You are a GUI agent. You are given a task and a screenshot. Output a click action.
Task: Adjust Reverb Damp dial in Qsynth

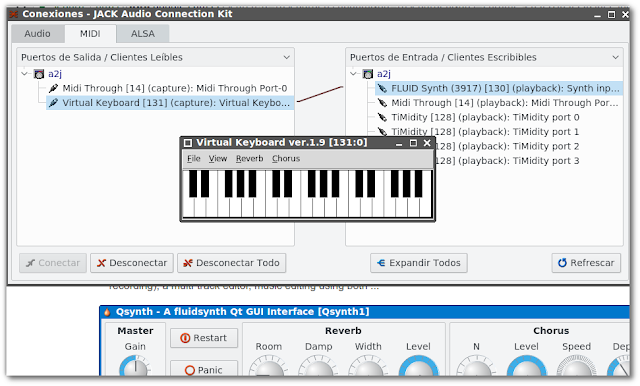[318, 366]
